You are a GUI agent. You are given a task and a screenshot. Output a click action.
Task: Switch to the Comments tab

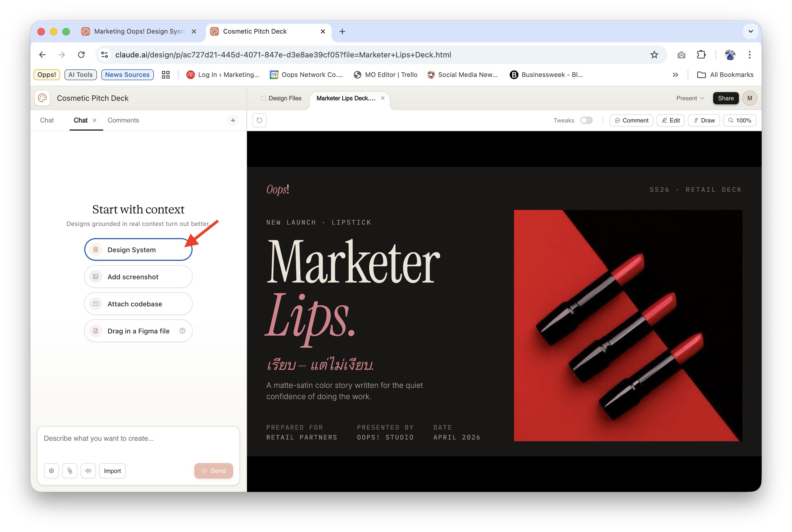tap(123, 120)
